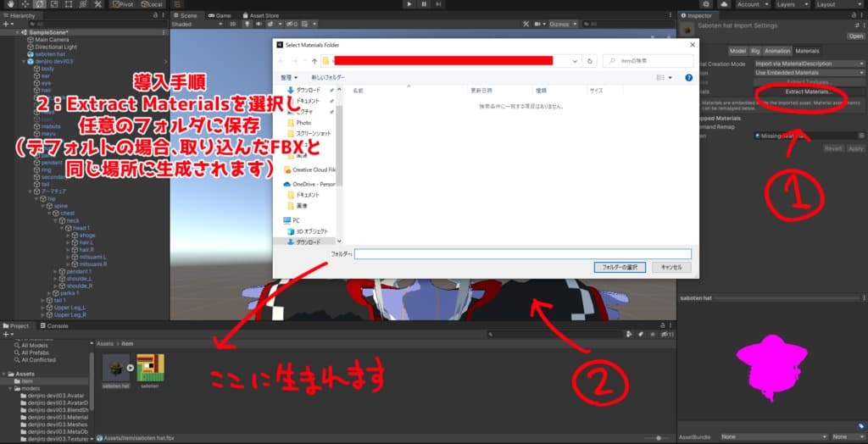The image size is (868, 444).
Task: Select the Rotate tool
Action: [x=40, y=4]
